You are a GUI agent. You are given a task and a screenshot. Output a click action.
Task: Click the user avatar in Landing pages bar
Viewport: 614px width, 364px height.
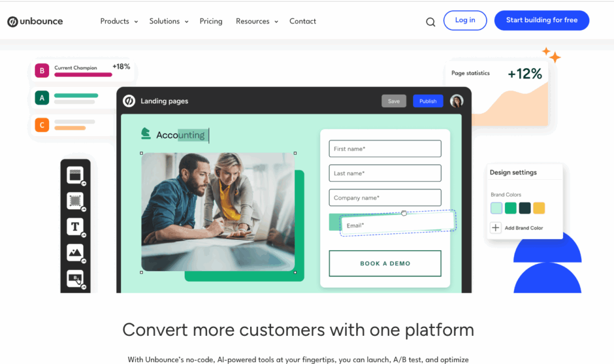(x=456, y=101)
